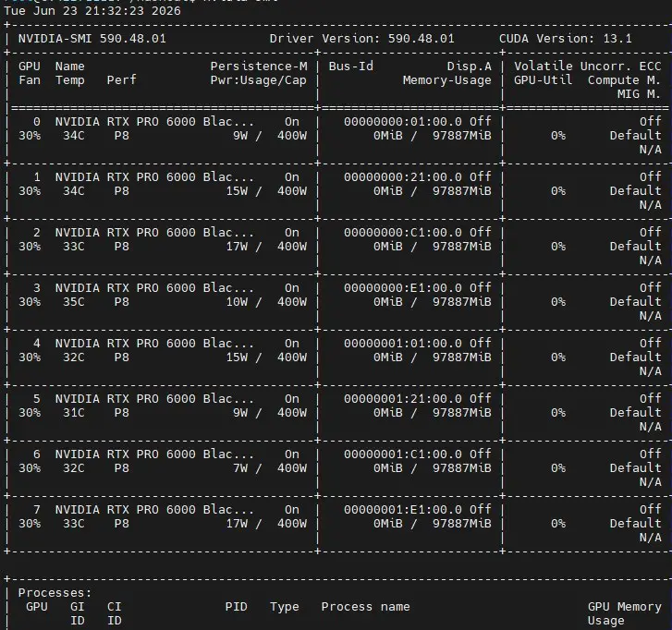
Task: Click 'Driver Version: 590.48.01' in header
Action: (x=362, y=39)
